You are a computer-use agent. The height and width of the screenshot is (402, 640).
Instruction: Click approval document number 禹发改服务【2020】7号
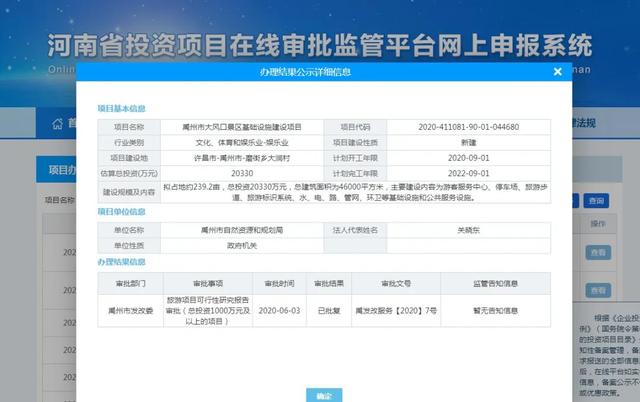396,311
